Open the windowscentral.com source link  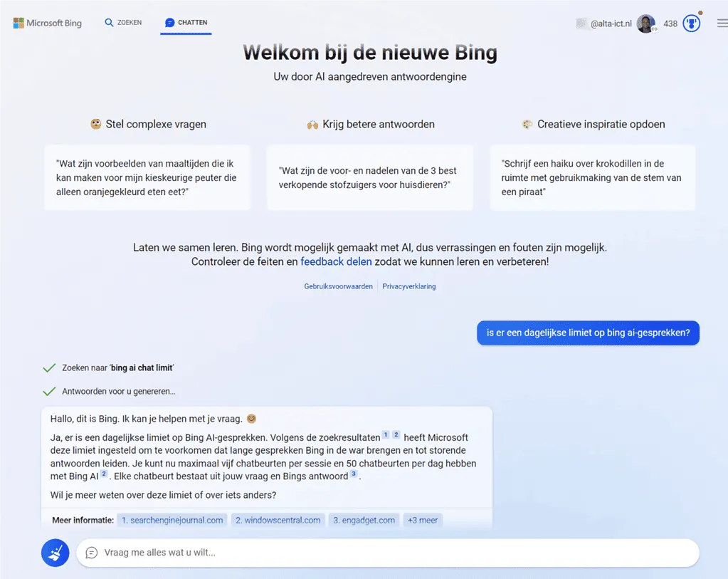tap(278, 520)
